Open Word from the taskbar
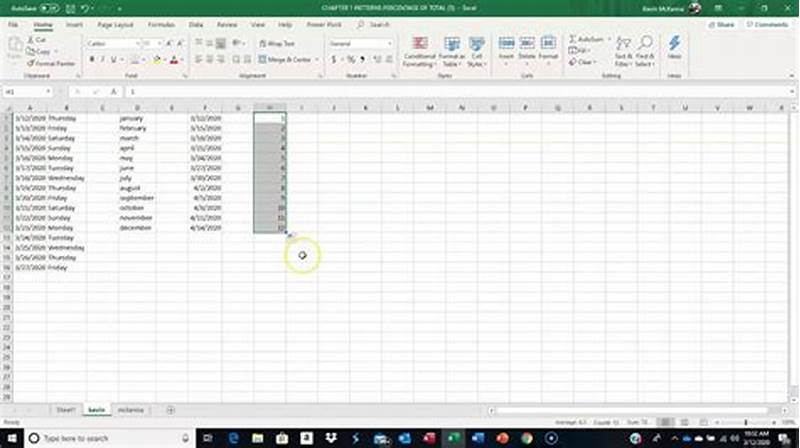The height and width of the screenshot is (448, 800). point(478,438)
